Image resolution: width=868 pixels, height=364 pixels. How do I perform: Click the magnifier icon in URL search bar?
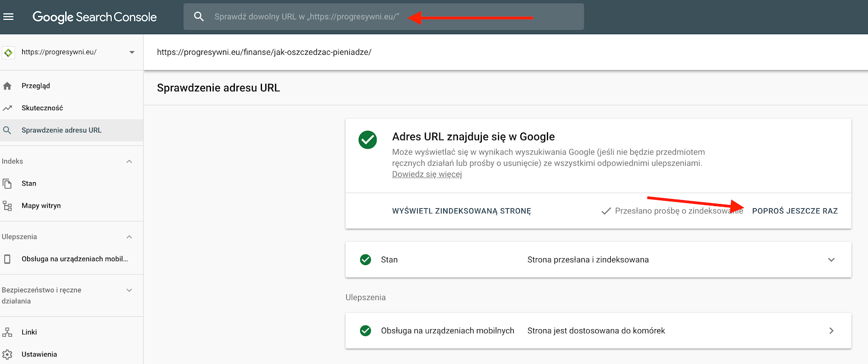point(199,17)
